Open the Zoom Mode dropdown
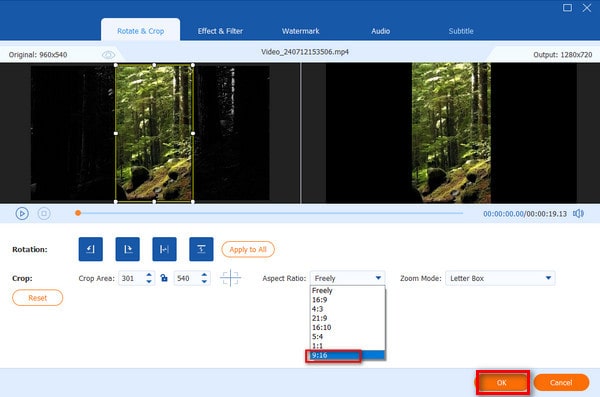The image size is (600, 397). pyautogui.click(x=500, y=278)
